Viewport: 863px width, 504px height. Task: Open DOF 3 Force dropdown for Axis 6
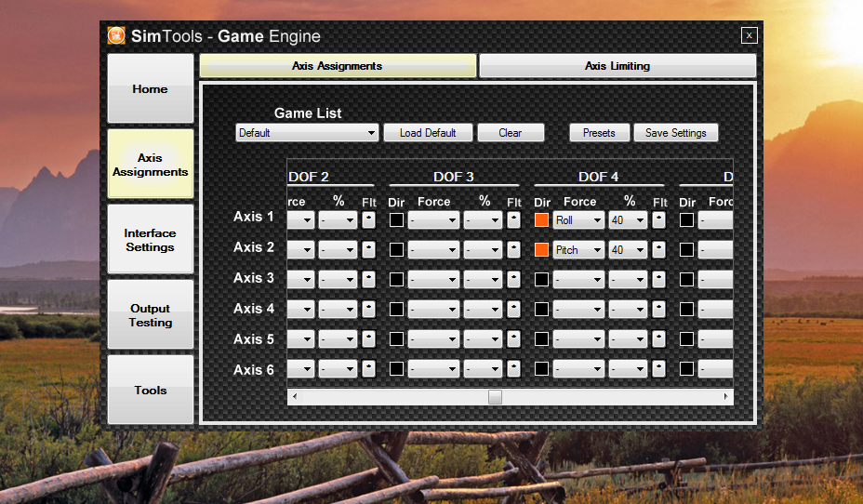coord(433,368)
